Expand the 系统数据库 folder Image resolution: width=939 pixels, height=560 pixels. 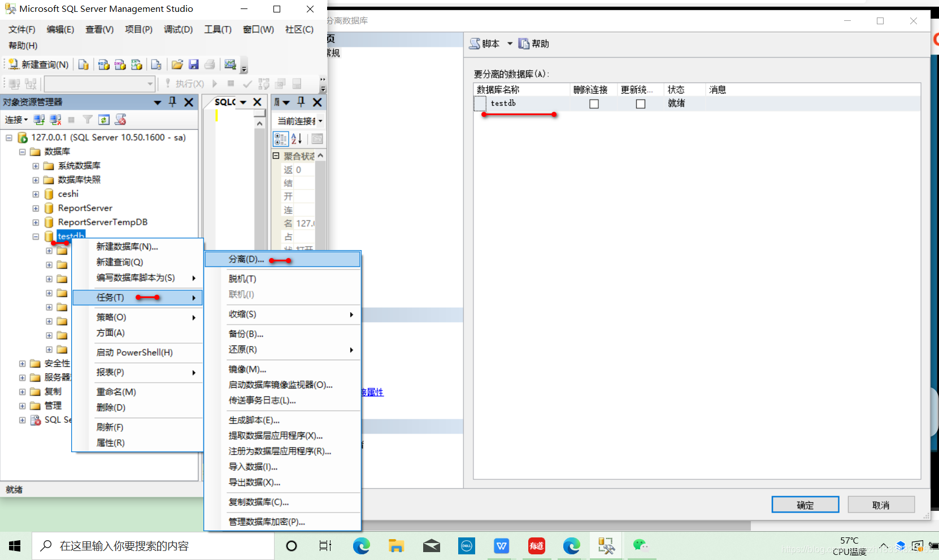click(36, 166)
